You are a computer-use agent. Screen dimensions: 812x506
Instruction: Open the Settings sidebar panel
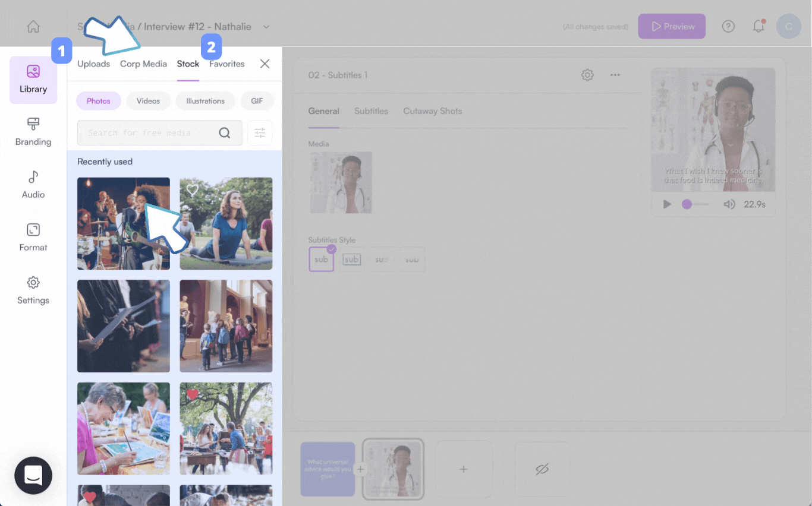(x=33, y=290)
